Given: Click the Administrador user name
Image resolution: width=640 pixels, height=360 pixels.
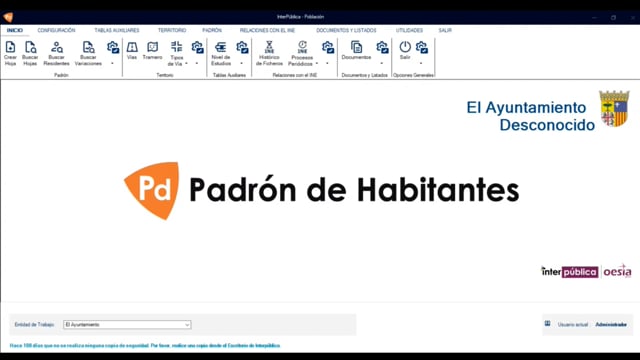Looking at the screenshot, I should coord(611,324).
